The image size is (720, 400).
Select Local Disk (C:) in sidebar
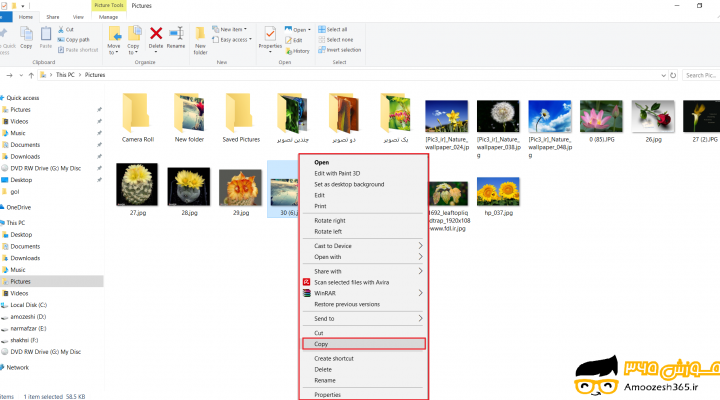(x=28, y=305)
